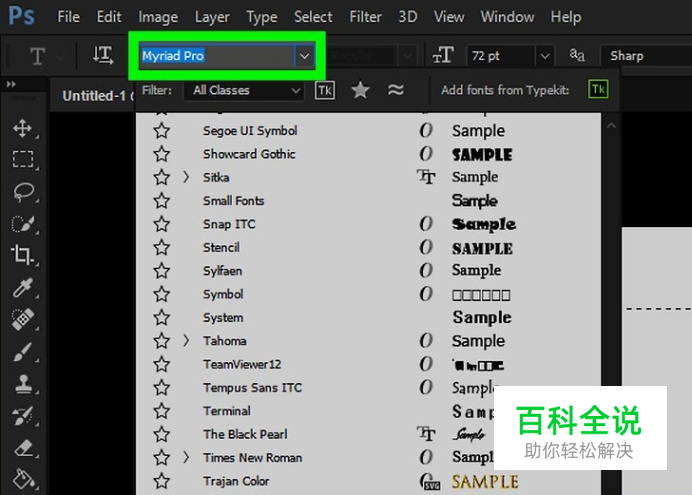The height and width of the screenshot is (495, 692).
Task: Open the Help menu
Action: 566,17
